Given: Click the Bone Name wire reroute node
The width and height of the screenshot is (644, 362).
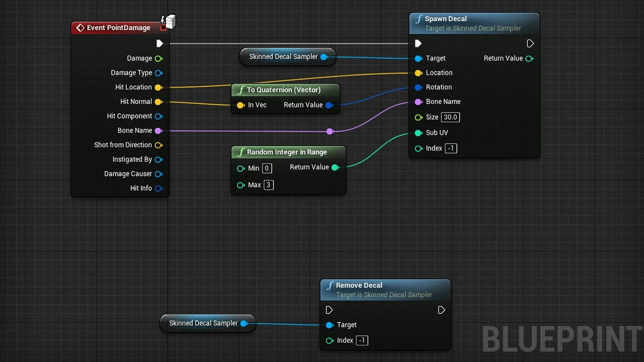Looking at the screenshot, I should point(330,131).
